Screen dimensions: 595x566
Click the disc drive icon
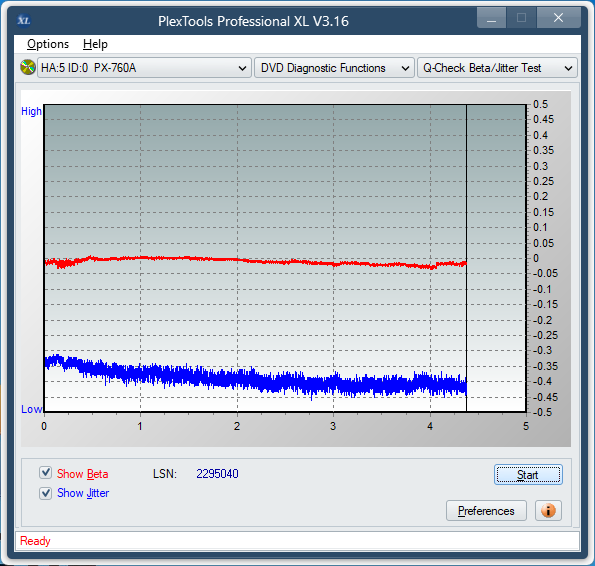click(x=28, y=68)
